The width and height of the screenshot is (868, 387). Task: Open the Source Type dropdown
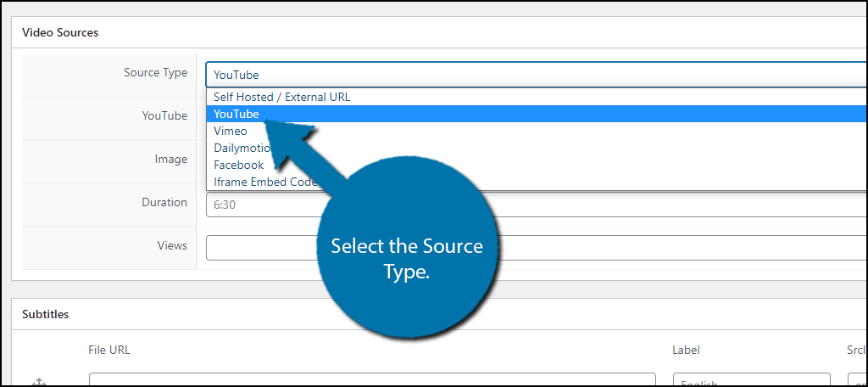[x=536, y=75]
